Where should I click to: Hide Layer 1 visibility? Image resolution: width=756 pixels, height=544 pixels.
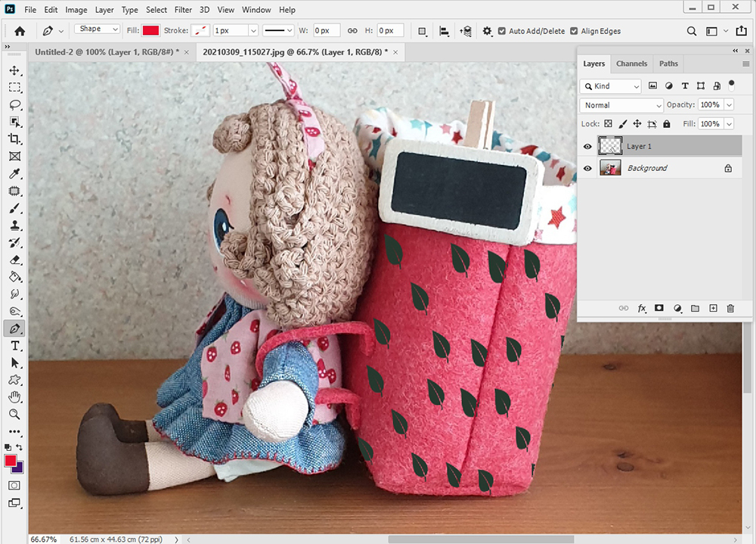click(x=587, y=146)
